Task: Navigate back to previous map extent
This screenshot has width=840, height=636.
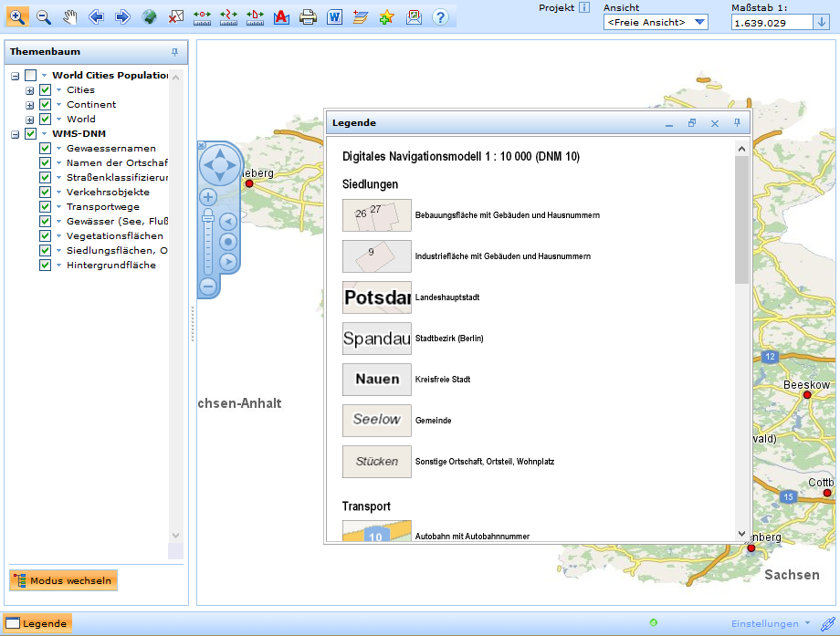Action: (95, 16)
